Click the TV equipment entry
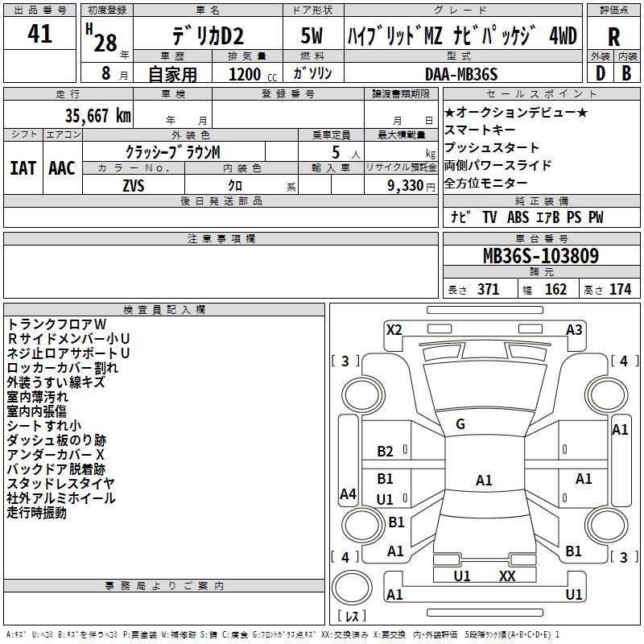Screen dimensions: 644x644 (489, 217)
